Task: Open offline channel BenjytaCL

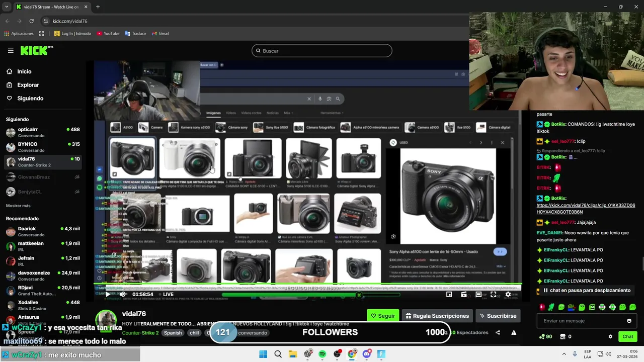Action: [x=43, y=192]
